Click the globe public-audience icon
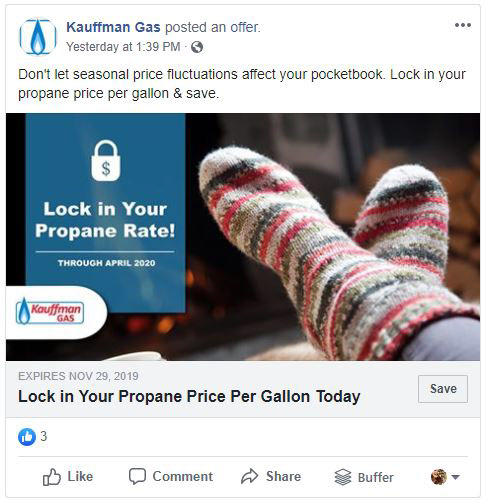Screen dimensions: 488x504 point(197,47)
